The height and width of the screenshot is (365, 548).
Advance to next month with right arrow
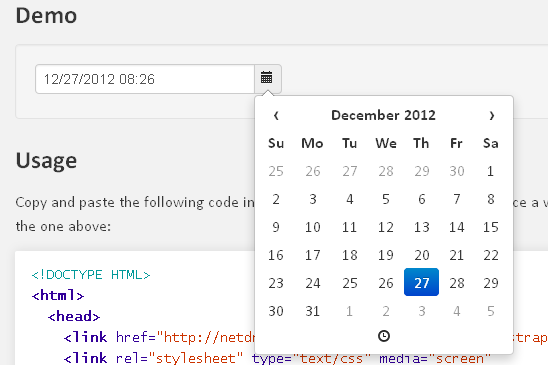pos(491,115)
